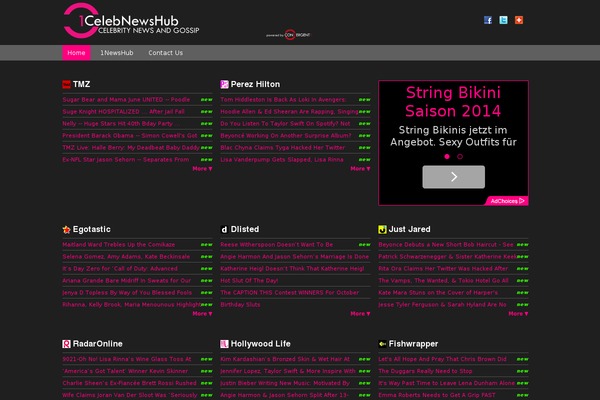
Task: Open the Just Jared section heading
Action: pos(409,229)
